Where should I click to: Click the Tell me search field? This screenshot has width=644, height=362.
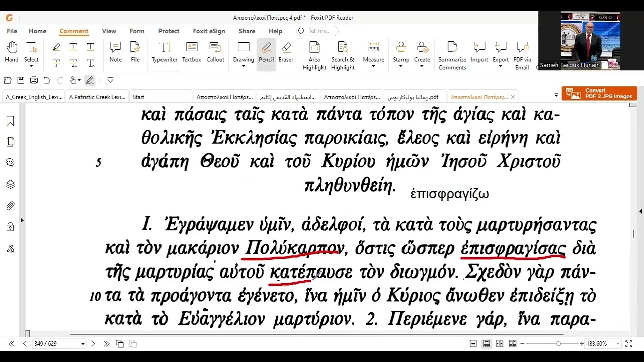click(x=317, y=31)
